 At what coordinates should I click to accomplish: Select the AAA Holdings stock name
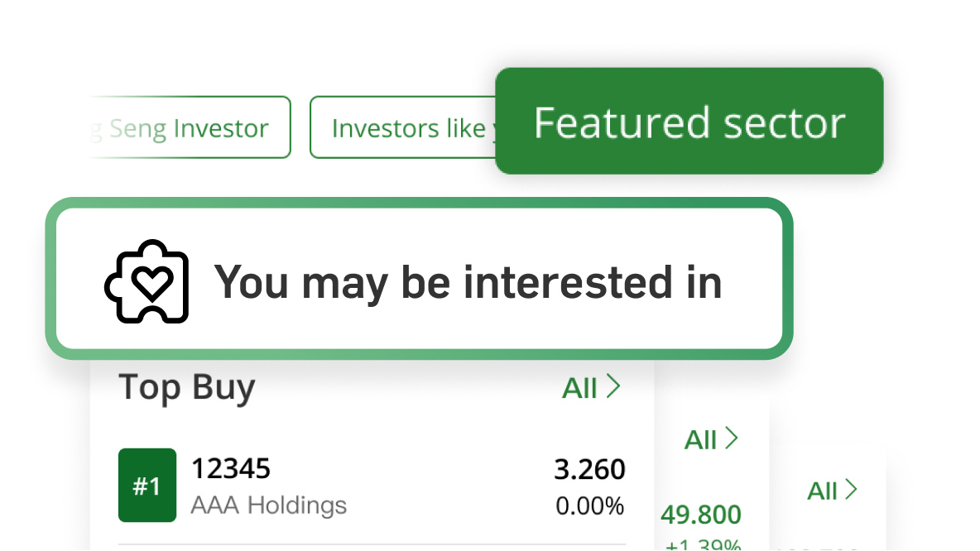(269, 505)
